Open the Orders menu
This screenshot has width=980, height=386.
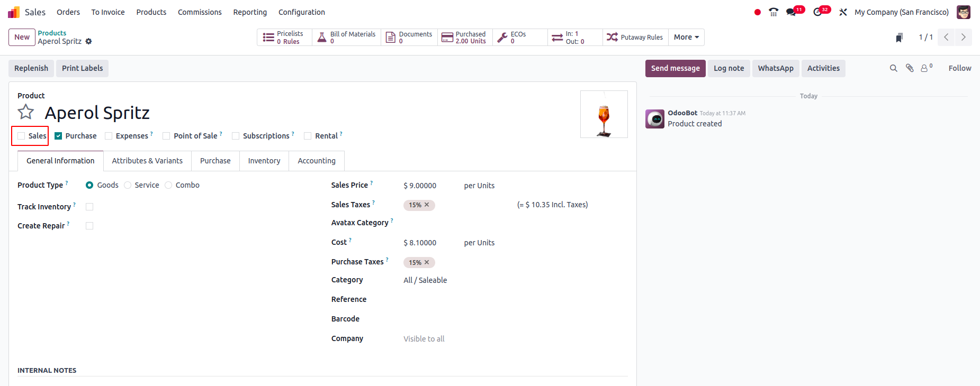click(x=68, y=12)
